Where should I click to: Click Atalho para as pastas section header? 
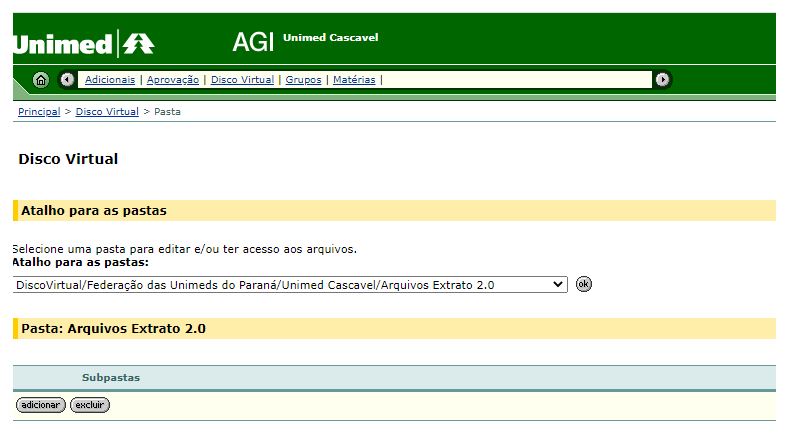(x=94, y=210)
